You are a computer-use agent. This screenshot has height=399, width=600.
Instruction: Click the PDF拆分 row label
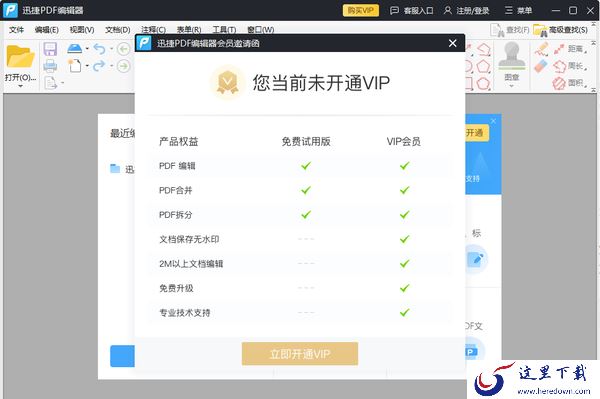[176, 215]
